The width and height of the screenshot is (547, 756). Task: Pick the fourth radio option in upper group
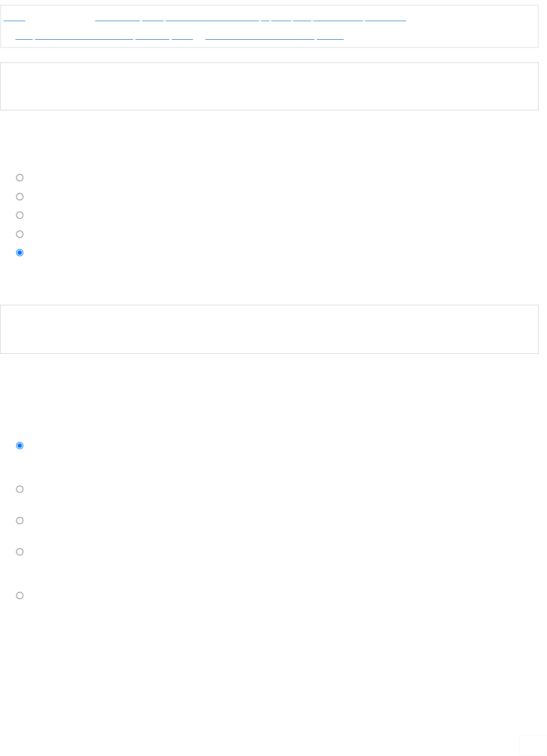pyautogui.click(x=20, y=234)
